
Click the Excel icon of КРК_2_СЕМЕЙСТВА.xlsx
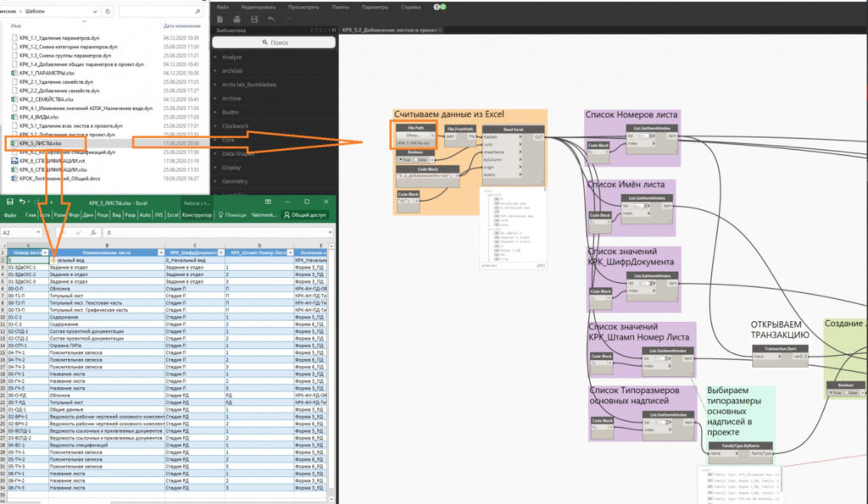(x=14, y=100)
